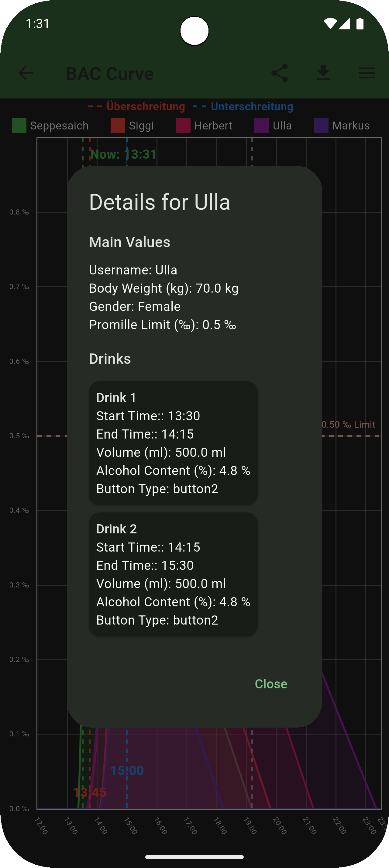Screen dimensions: 389x868
Task: Select the Drink 1 card
Action: [173, 443]
